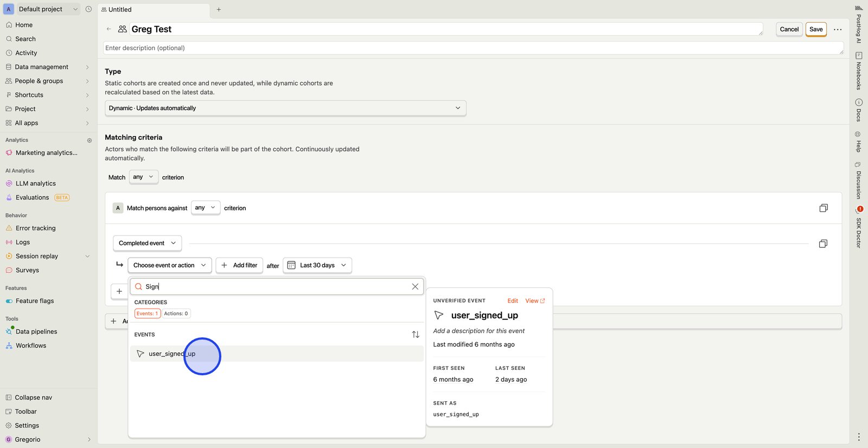Expand the Completed event criterion dropdown

pyautogui.click(x=147, y=244)
